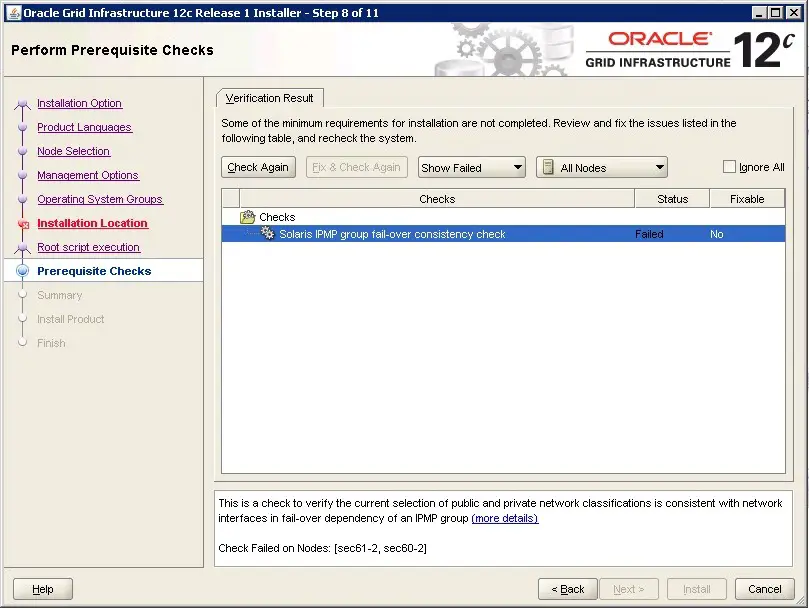This screenshot has height=609, width=809.
Task: Click the Next button
Action: [x=628, y=589]
